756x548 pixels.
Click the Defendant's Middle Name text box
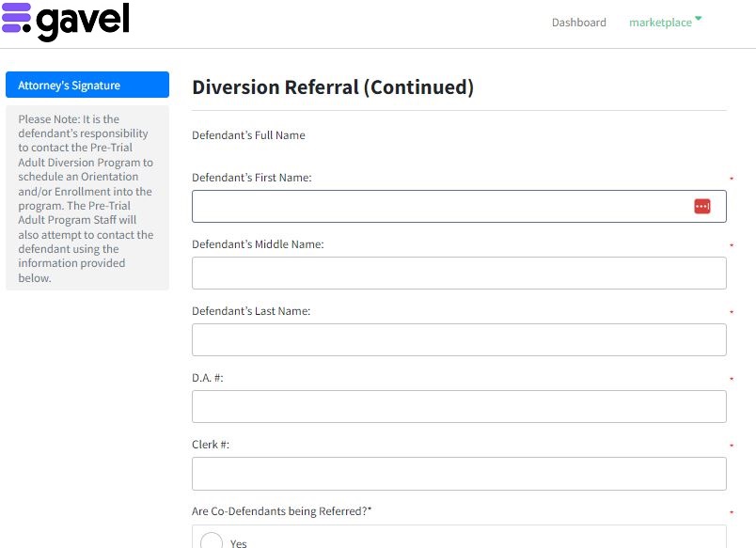coord(458,273)
